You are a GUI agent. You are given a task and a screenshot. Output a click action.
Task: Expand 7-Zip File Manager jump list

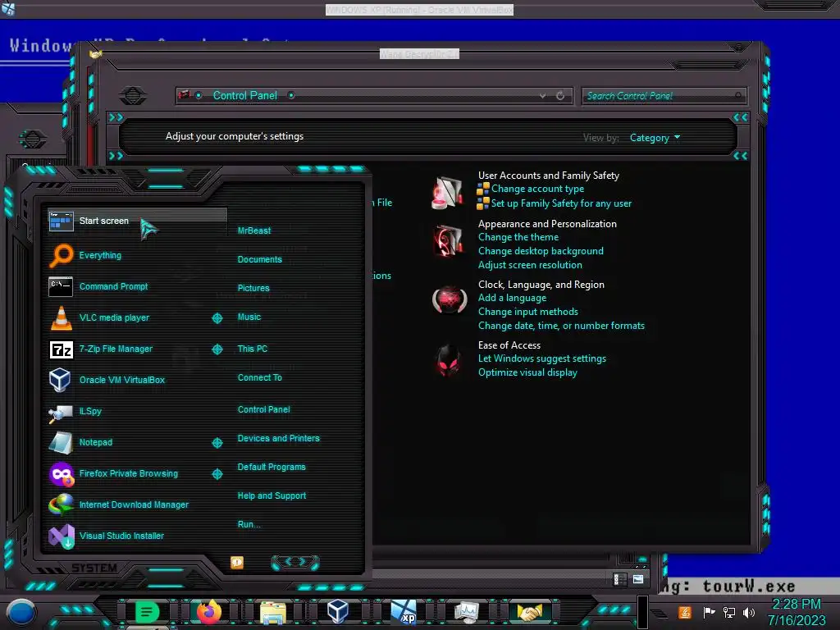(217, 349)
